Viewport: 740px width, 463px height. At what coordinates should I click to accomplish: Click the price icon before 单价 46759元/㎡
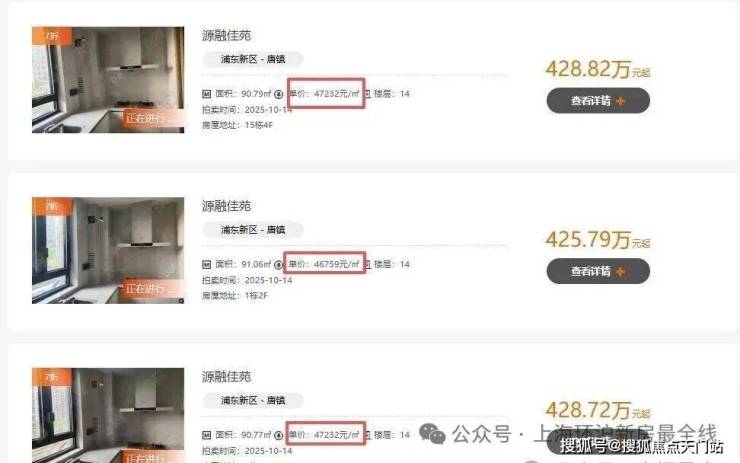[279, 265]
